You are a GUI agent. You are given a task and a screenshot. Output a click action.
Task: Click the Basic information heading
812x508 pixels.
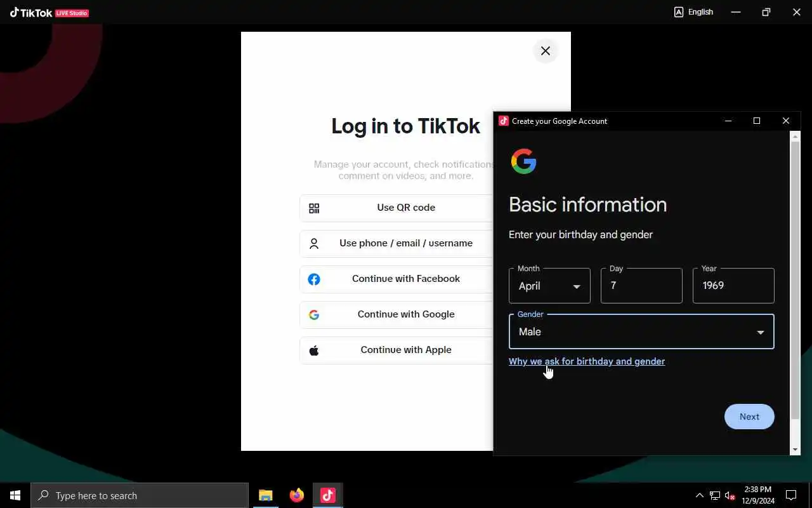tap(587, 204)
